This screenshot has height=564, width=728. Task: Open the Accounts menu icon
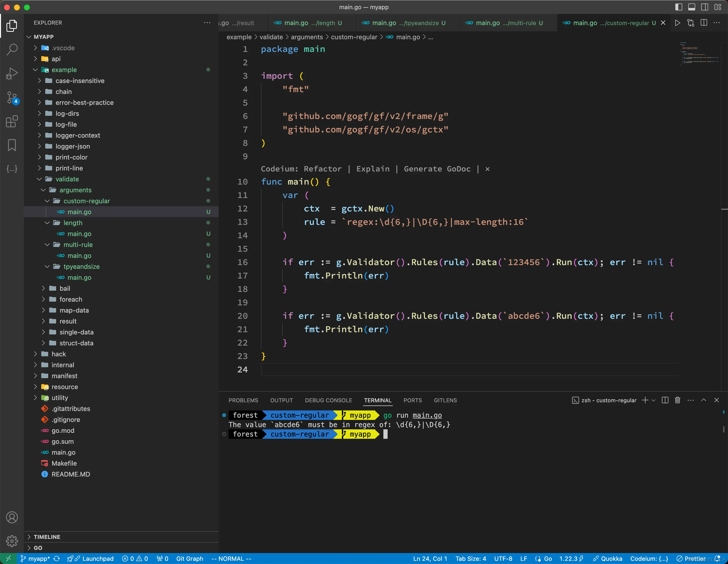[12, 517]
